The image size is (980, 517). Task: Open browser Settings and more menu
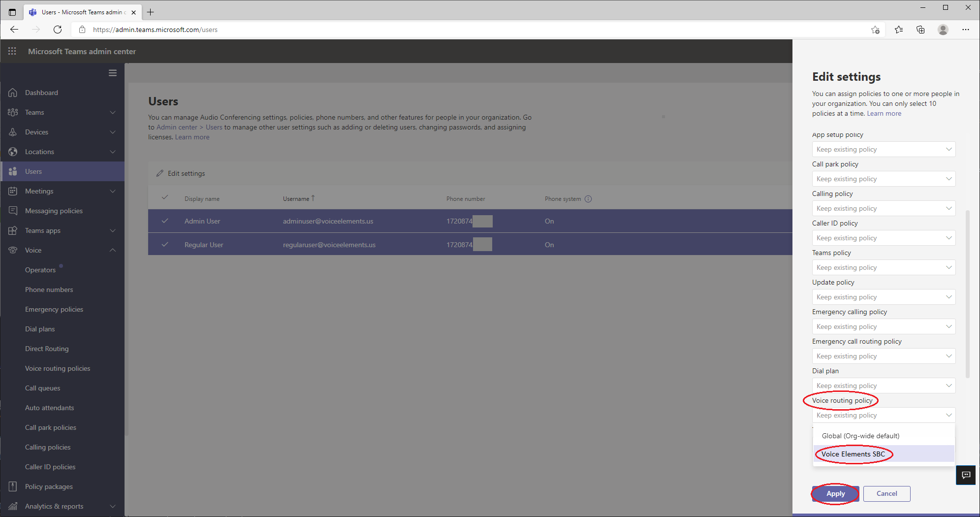(966, 30)
